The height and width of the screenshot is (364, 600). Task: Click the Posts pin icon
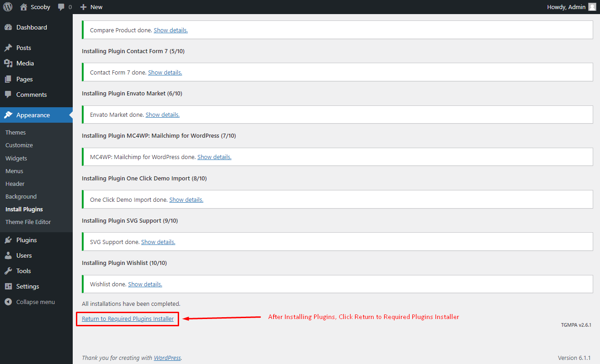point(8,48)
